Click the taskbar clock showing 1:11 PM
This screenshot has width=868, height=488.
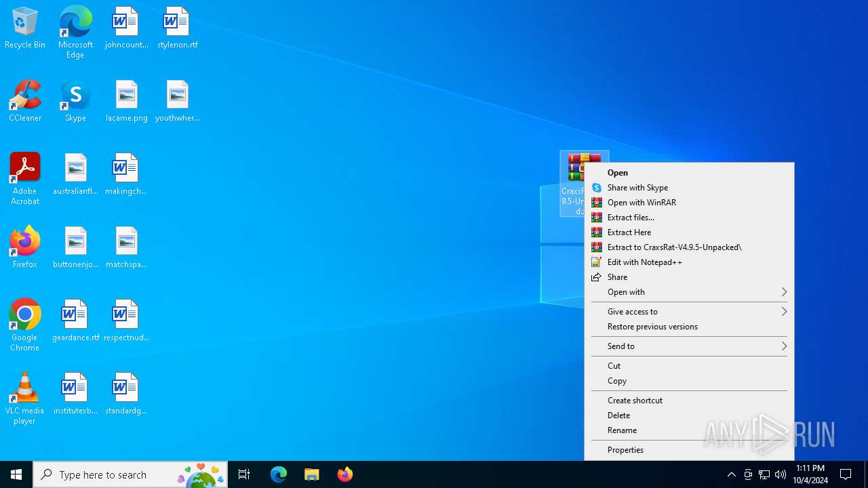(810, 474)
